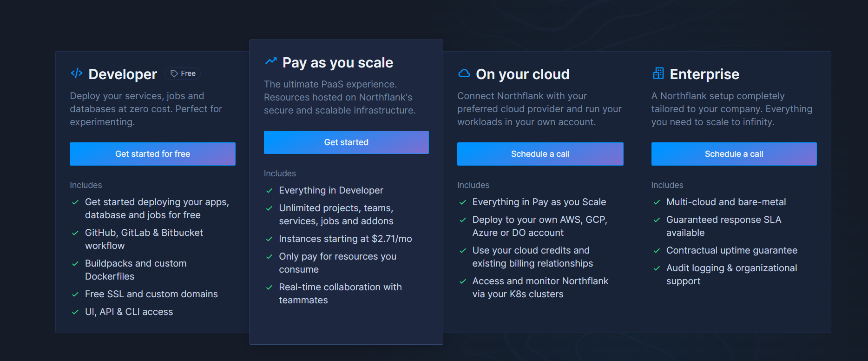Click the text Only pay for resources you consume
868x361 pixels.
coord(338,263)
